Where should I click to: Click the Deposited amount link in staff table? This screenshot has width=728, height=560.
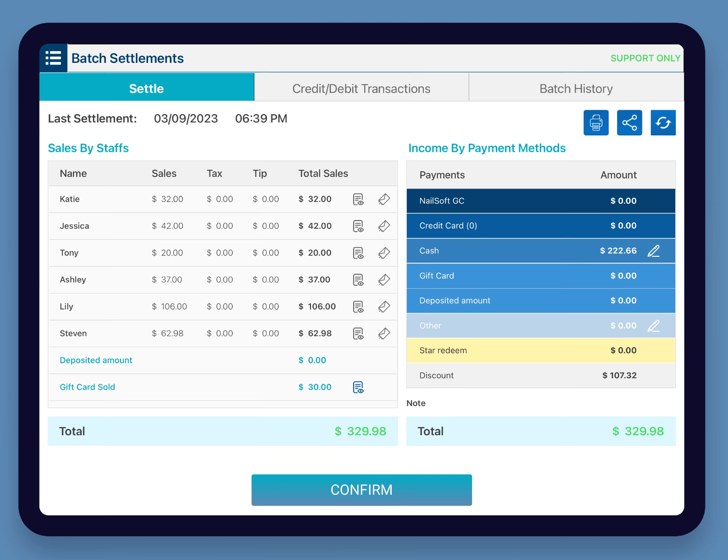[96, 360]
